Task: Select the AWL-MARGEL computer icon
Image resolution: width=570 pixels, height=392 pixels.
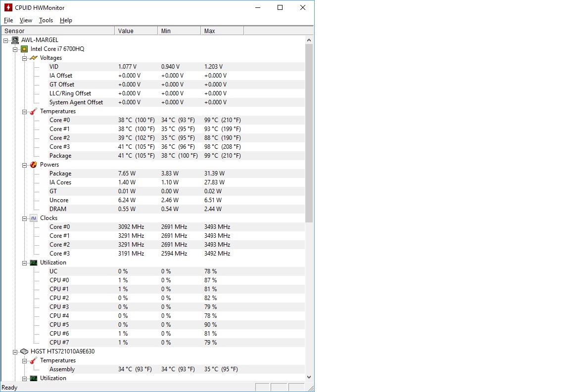Action: point(15,40)
